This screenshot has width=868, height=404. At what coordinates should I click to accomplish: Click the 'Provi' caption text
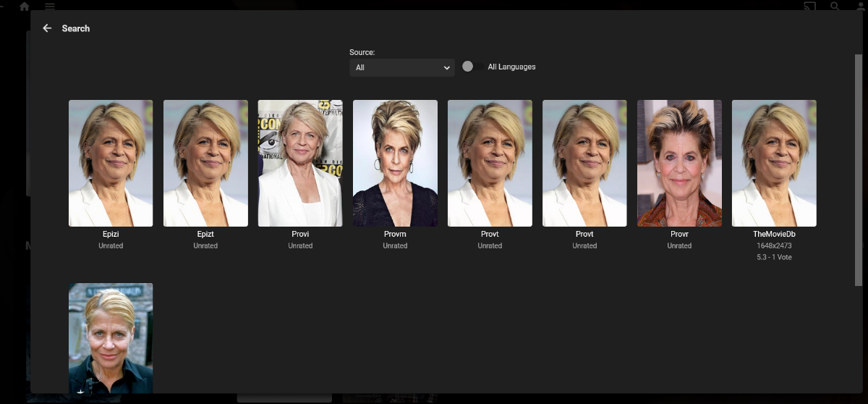coord(300,235)
